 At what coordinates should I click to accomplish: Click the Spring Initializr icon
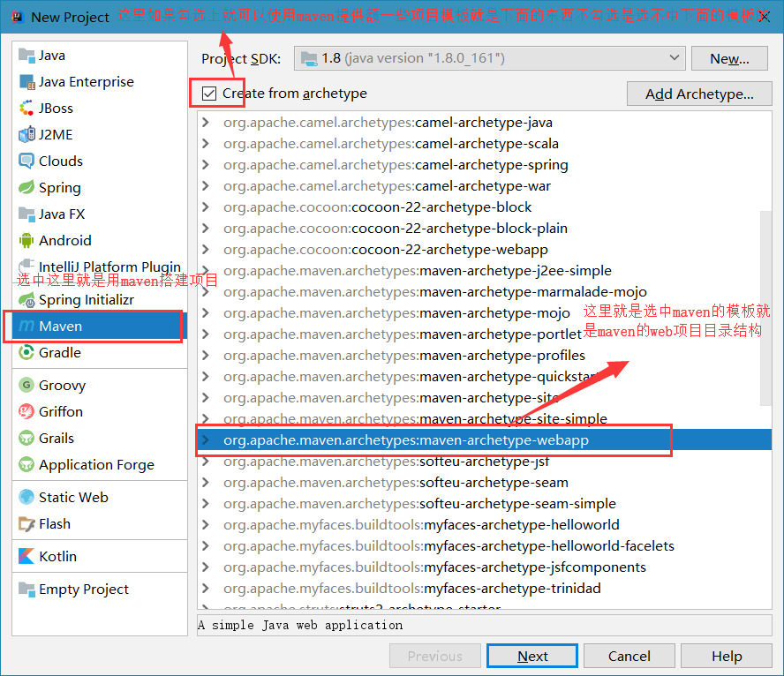26,300
